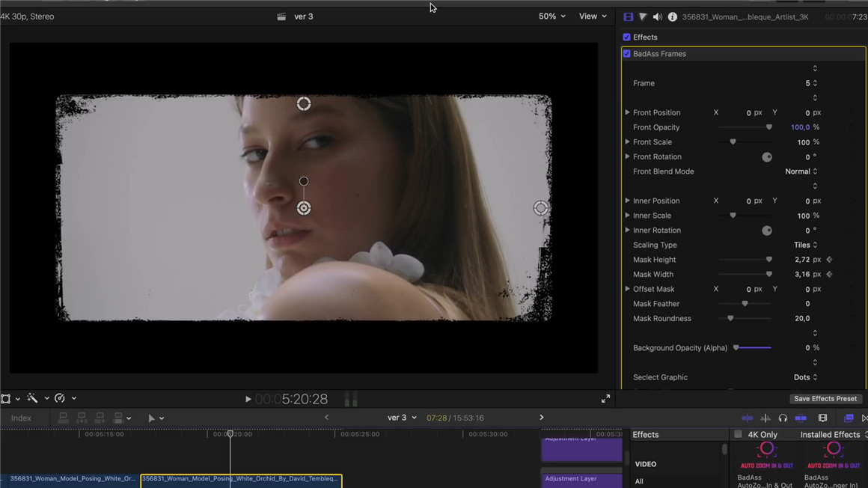Open the Info inspector icon
The image size is (868, 488).
(672, 16)
